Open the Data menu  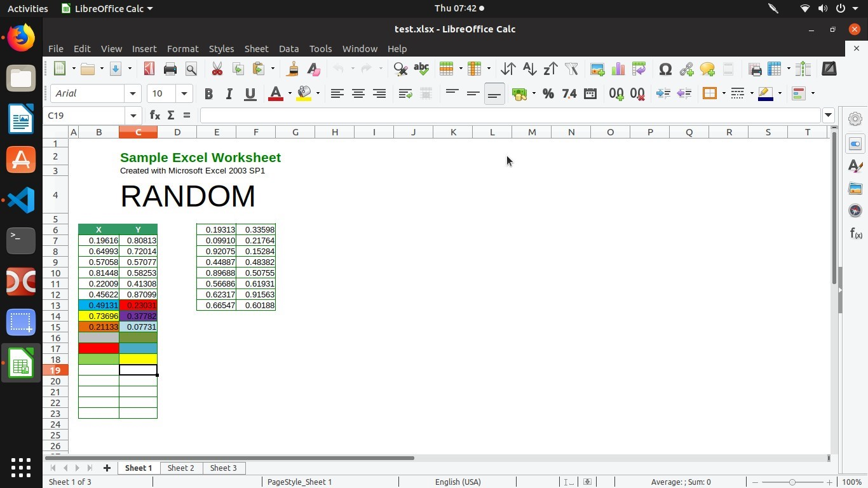288,48
